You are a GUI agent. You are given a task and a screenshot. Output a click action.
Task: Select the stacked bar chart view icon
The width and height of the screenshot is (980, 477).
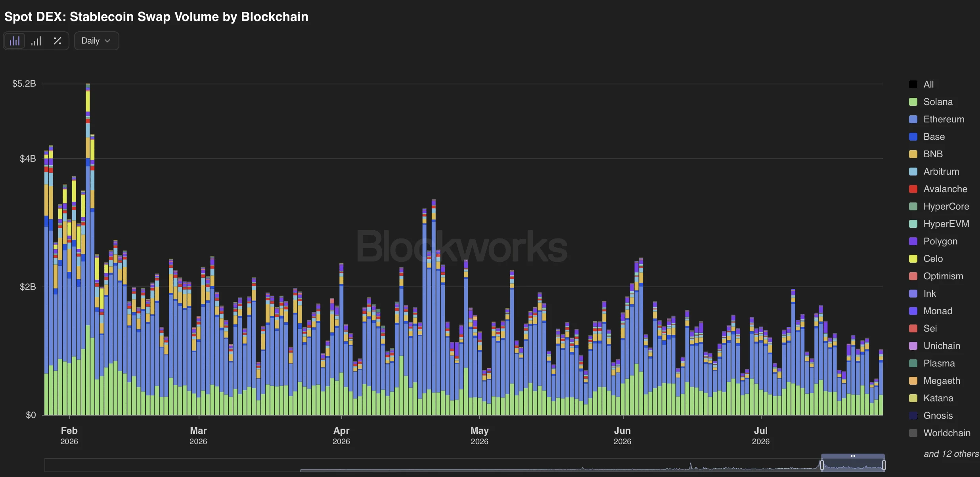pos(15,41)
